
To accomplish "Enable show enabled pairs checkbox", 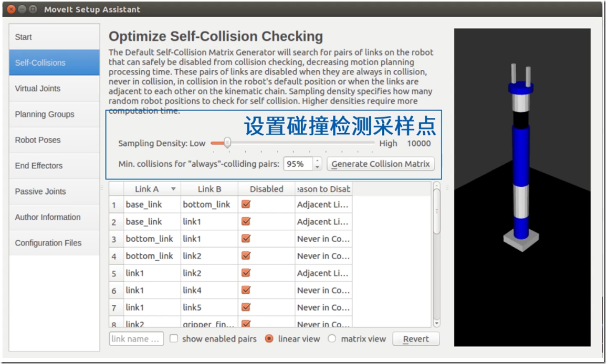I will [x=174, y=338].
